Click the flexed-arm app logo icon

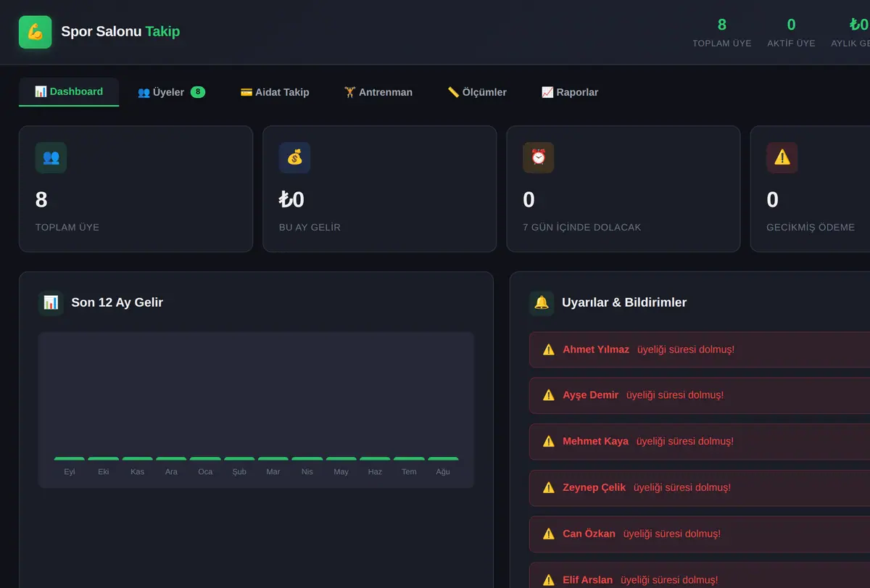35,32
